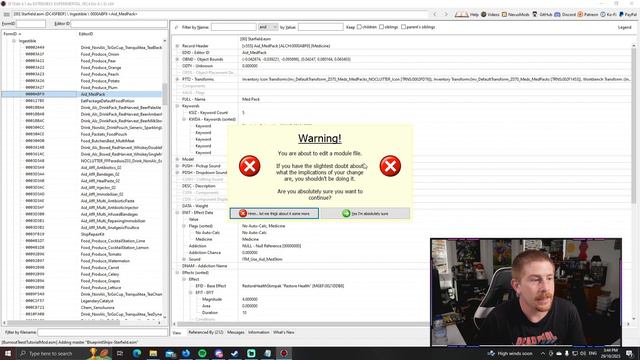Toggle the parent's siblings checkbox

click(x=403, y=27)
